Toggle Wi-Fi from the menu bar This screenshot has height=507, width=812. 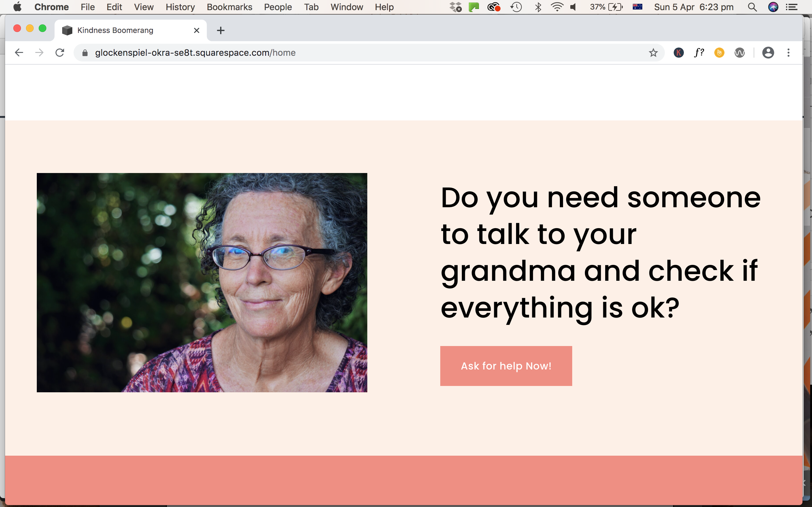click(x=557, y=7)
